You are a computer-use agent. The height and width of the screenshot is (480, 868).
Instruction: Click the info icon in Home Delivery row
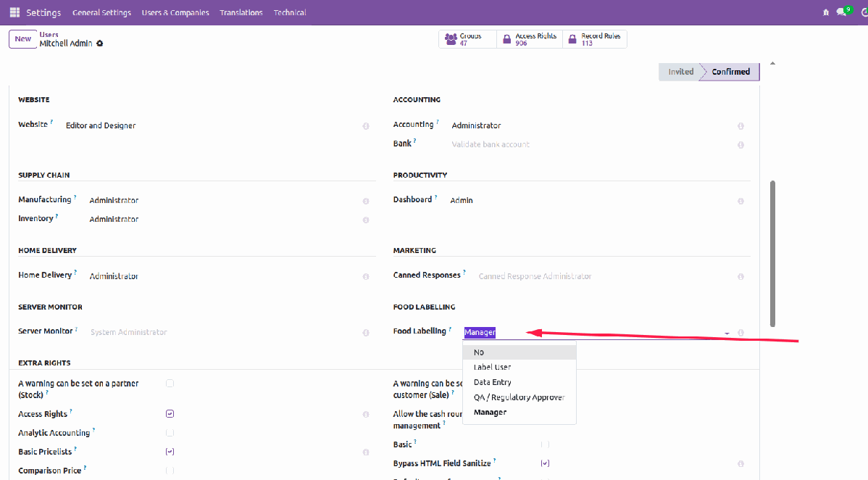[366, 276]
